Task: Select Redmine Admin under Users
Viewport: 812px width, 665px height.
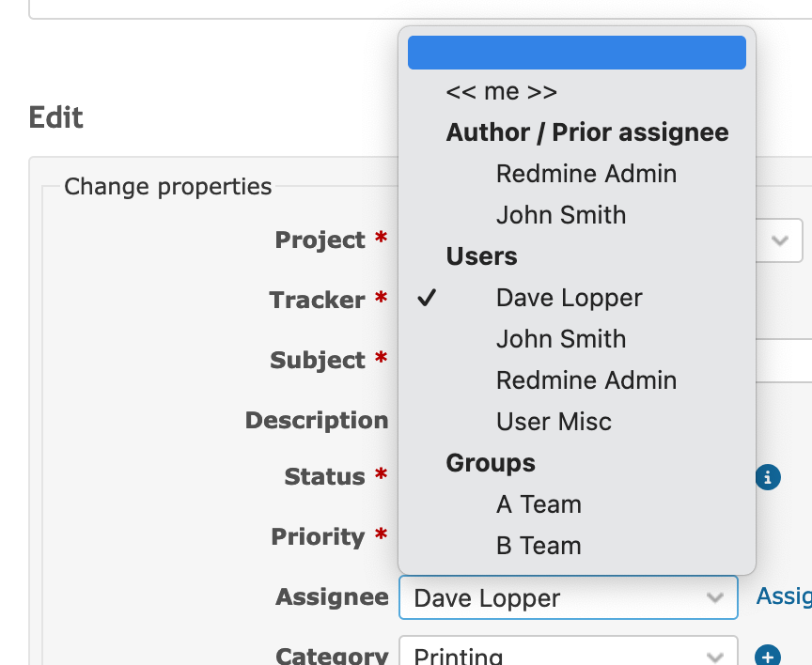Action: coord(586,380)
